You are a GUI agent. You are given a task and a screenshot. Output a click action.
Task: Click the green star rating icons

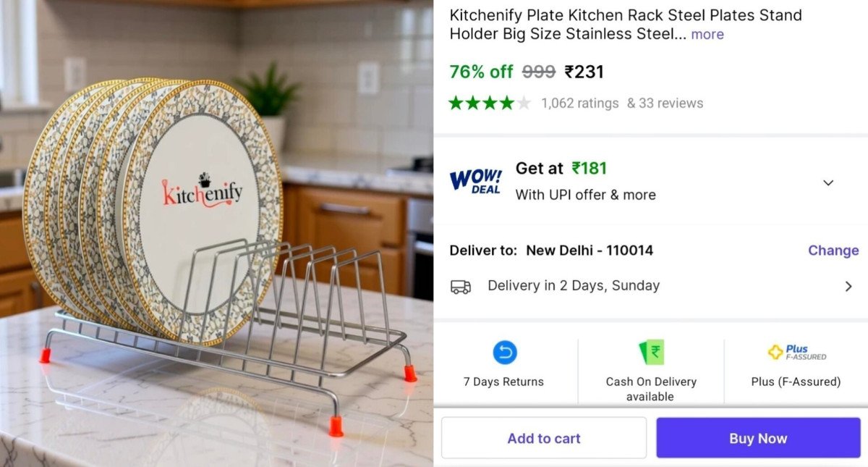490,103
